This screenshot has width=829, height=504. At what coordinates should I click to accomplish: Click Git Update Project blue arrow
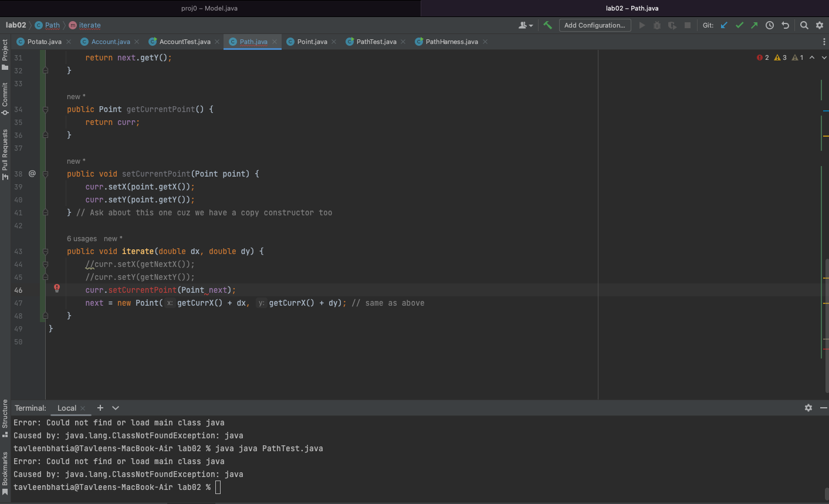coord(724,25)
